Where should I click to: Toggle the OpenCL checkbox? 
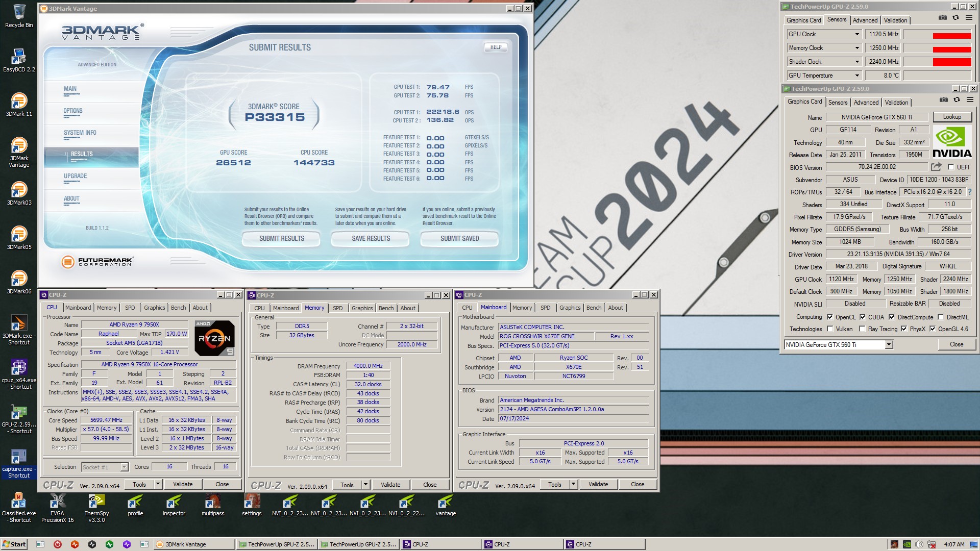830,317
